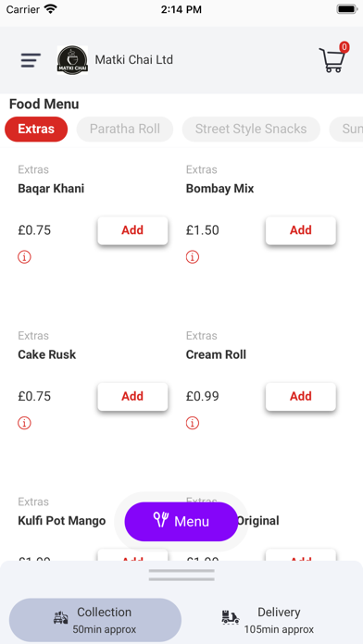Choose the Collection 50min option
The image size is (363, 644).
coord(95,620)
